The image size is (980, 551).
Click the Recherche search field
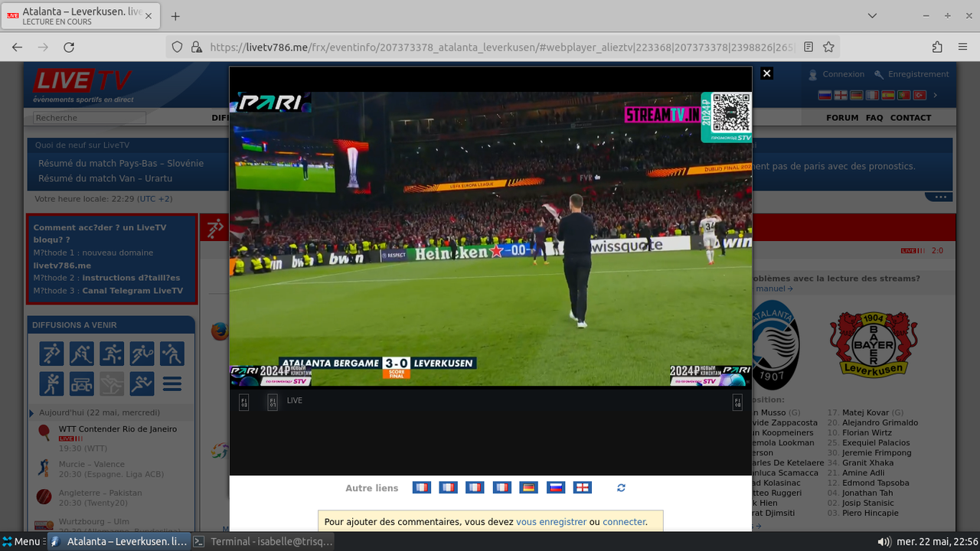[x=90, y=118]
